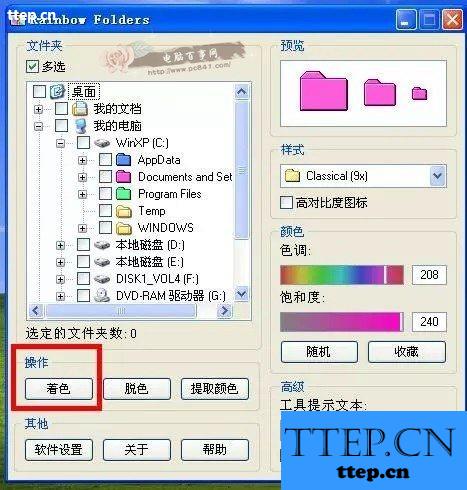
Task: Select 桌面 in the folder tree
Action: (x=84, y=91)
